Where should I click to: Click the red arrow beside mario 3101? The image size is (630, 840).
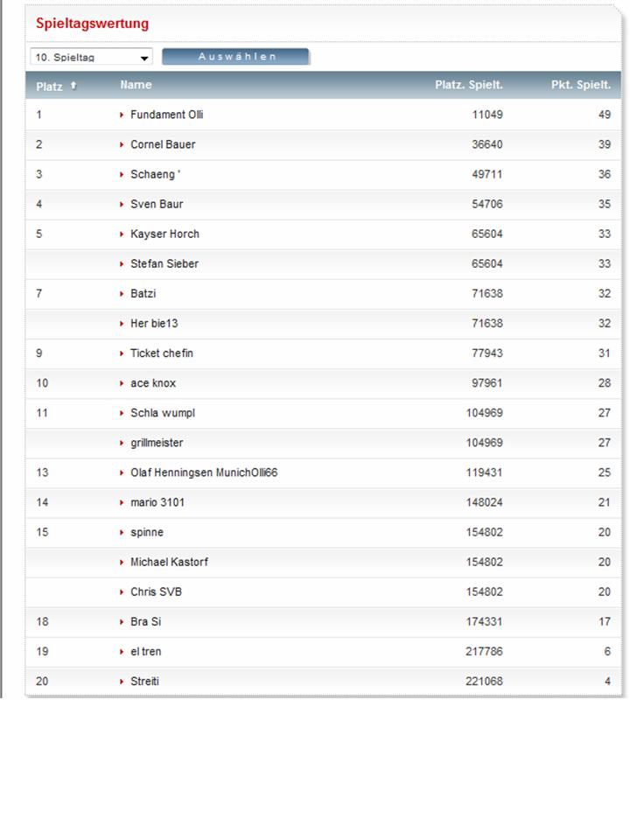point(122,502)
